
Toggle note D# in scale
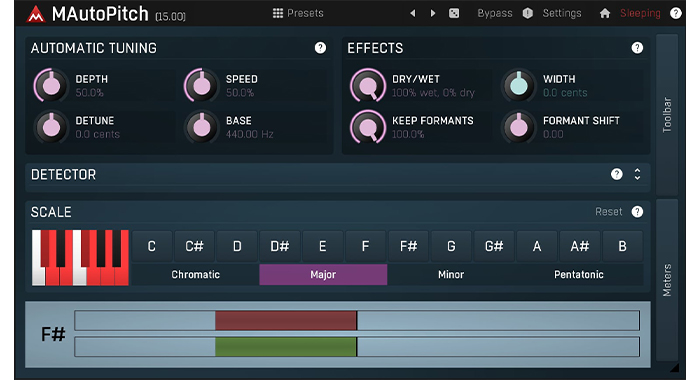tap(280, 246)
